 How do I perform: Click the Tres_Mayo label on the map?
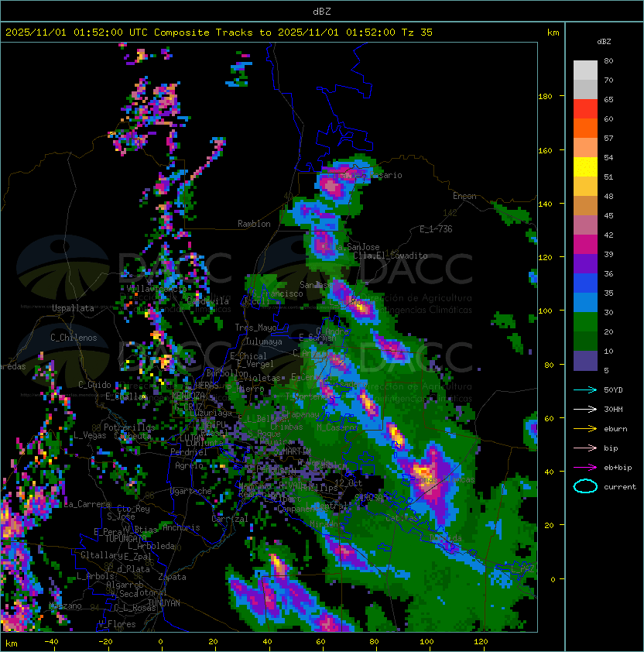click(x=255, y=328)
